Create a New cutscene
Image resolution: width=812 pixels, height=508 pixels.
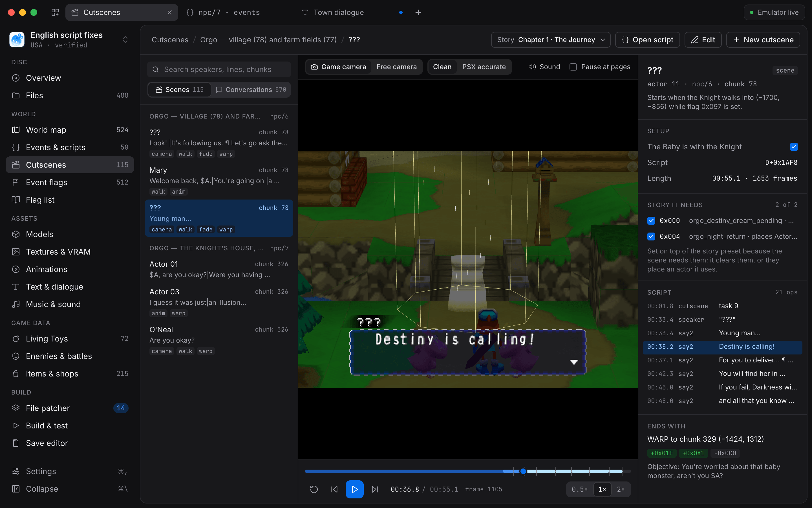(x=763, y=40)
